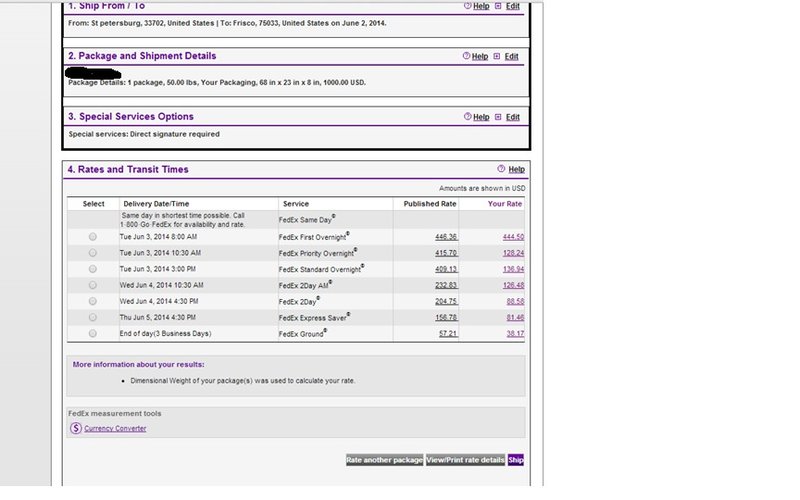The width and height of the screenshot is (800, 500).
Task: Open First Overnight published rate 446.36
Action: pyautogui.click(x=446, y=237)
